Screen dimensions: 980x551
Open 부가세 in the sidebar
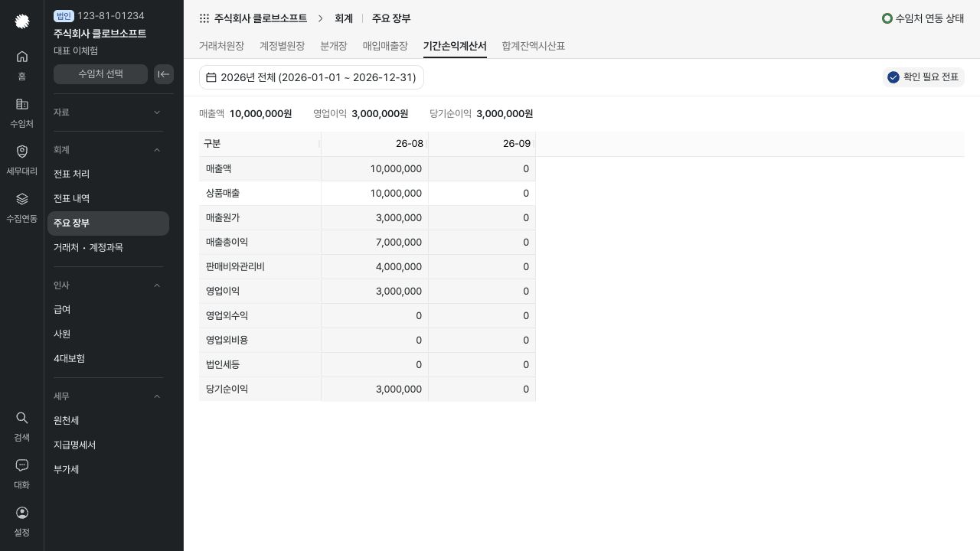click(x=108, y=470)
